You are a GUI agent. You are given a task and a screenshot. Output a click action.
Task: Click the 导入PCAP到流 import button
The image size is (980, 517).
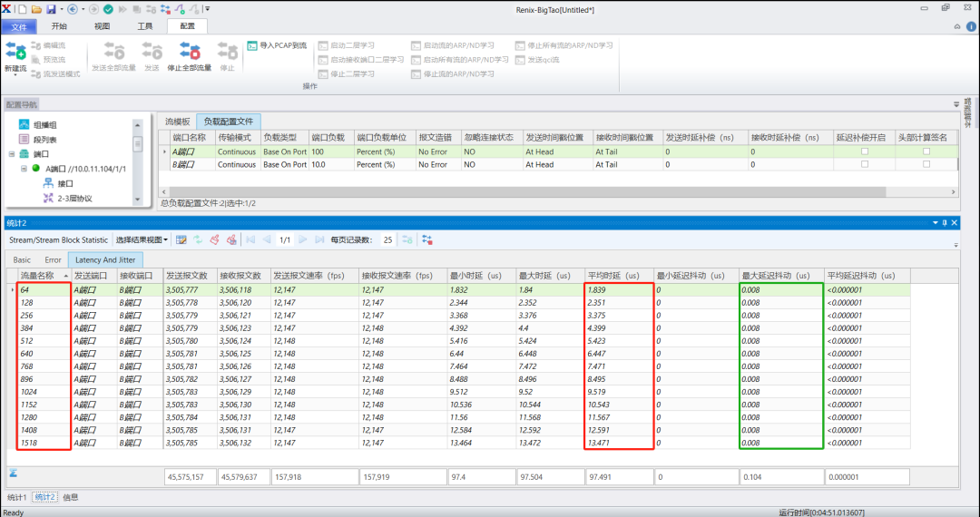(x=277, y=45)
